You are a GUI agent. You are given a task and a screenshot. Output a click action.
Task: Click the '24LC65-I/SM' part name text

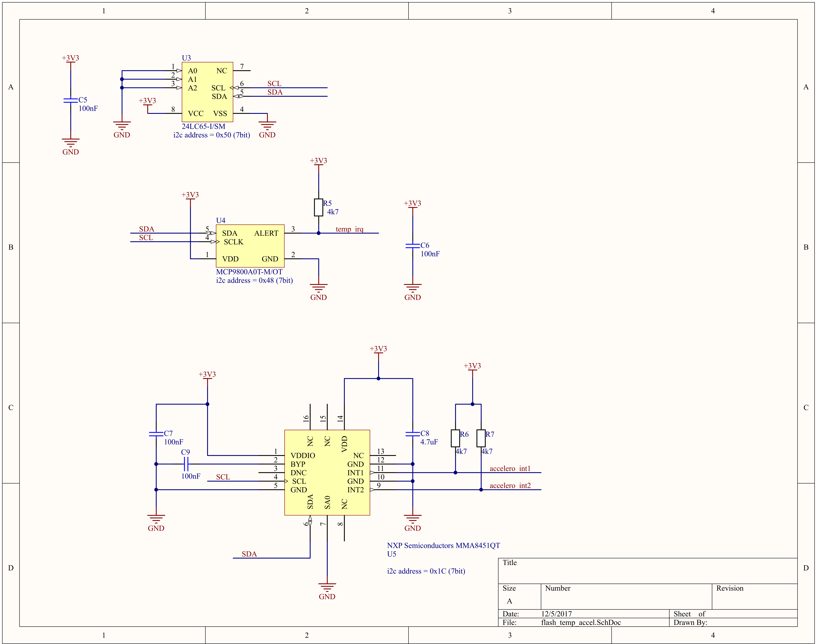[203, 126]
